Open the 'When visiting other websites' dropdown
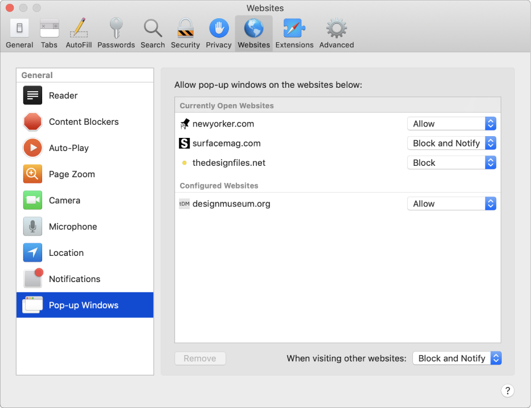 pyautogui.click(x=457, y=358)
